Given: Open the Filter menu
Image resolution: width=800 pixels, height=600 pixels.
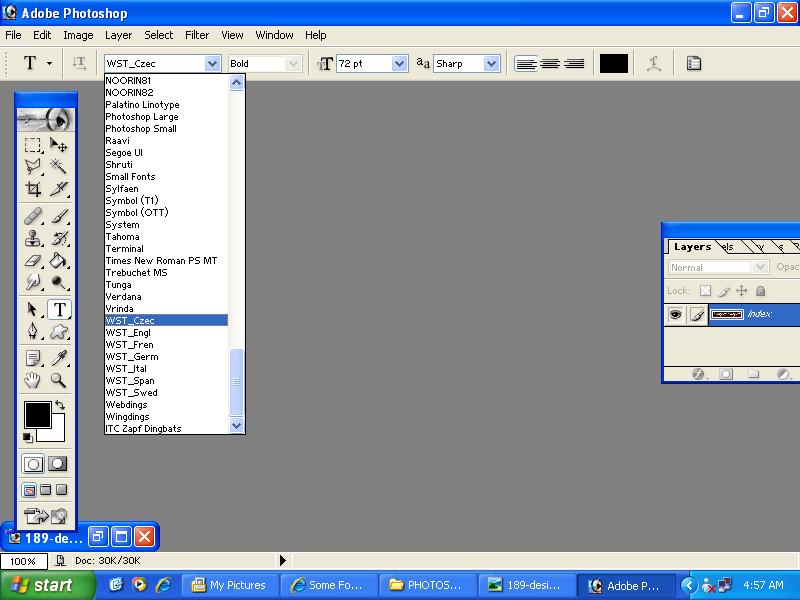Looking at the screenshot, I should [197, 35].
